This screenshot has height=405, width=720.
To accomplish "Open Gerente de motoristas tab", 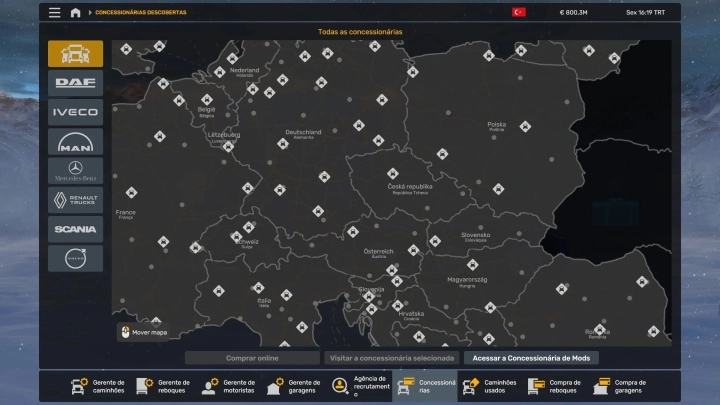I will tap(229, 386).
